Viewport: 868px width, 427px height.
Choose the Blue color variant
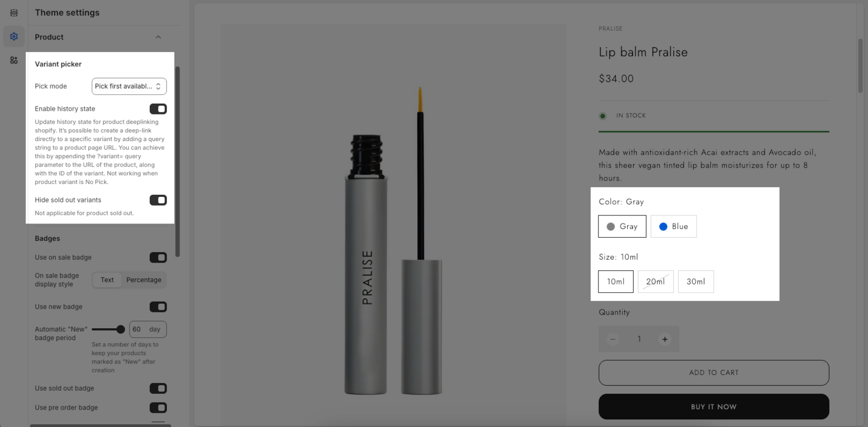(x=674, y=226)
